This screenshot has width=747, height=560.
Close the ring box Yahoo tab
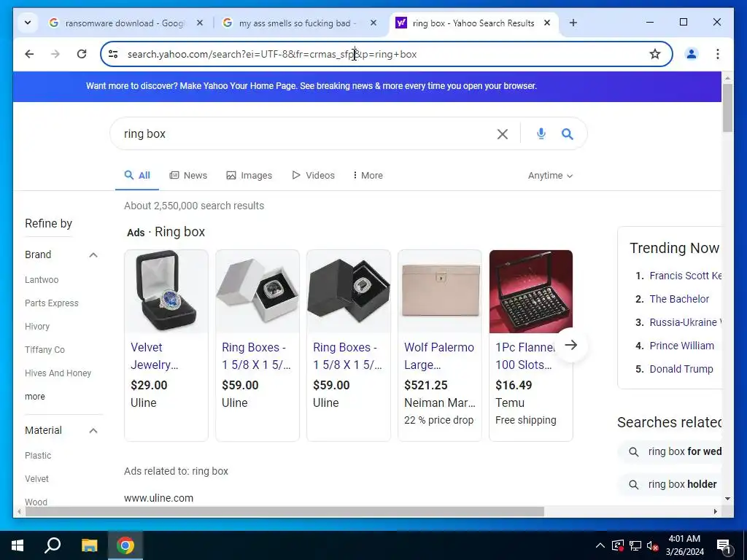click(547, 23)
